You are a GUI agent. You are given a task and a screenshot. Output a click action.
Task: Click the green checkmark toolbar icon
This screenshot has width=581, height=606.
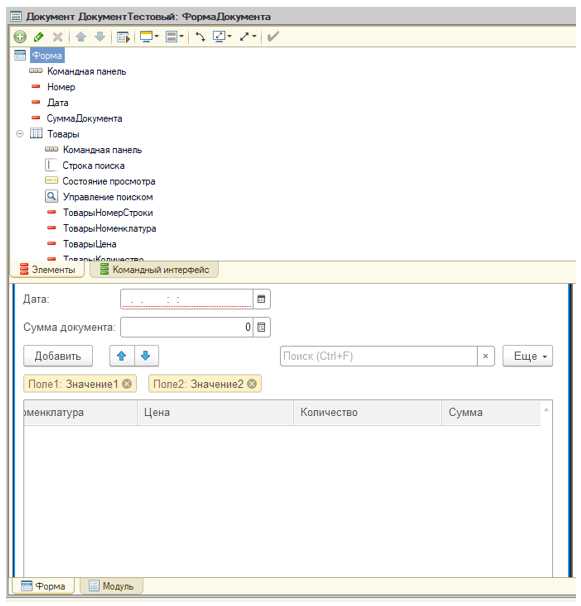click(x=273, y=37)
